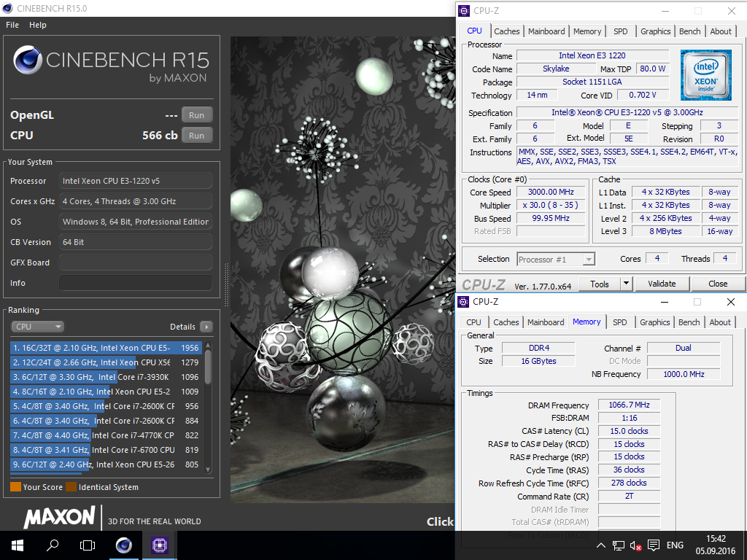Open Graphics tab in lower CPU-Z

pos(654,322)
